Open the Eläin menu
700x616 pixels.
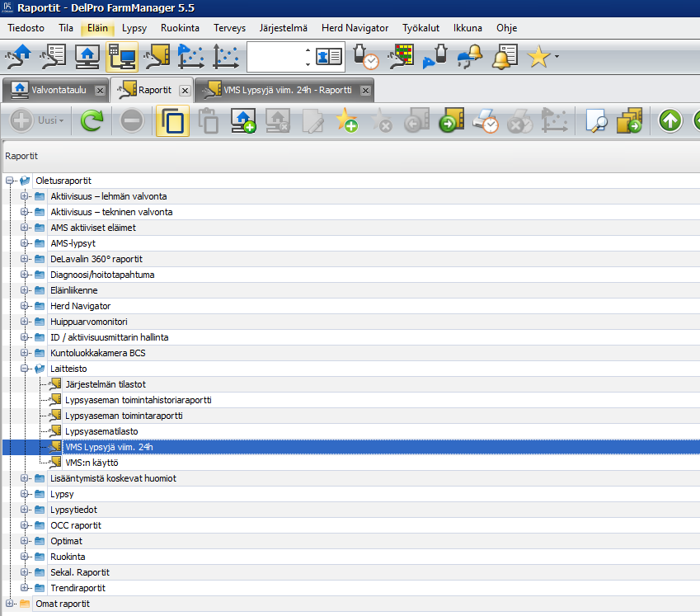click(x=97, y=28)
